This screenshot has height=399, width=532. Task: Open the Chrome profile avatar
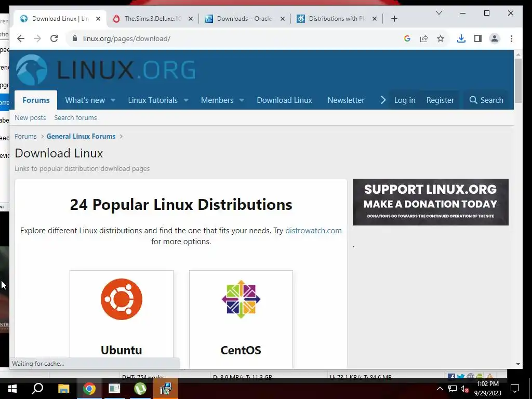pos(495,38)
